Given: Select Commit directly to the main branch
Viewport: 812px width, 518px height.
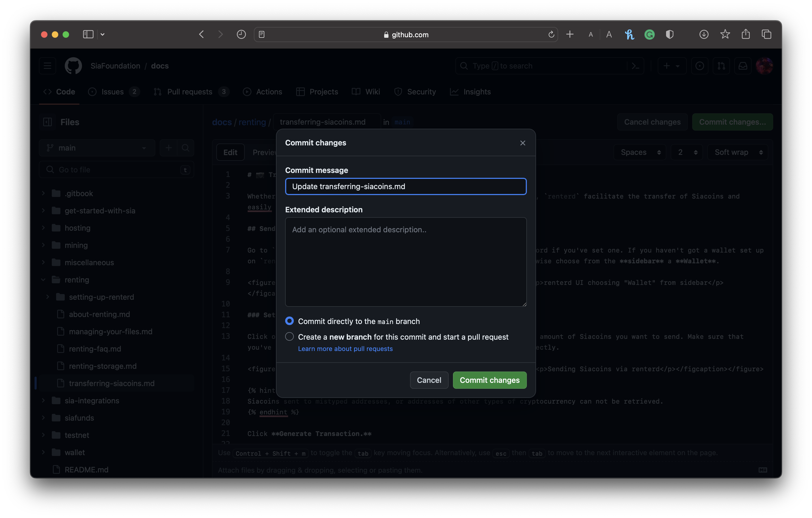Looking at the screenshot, I should [x=289, y=321].
